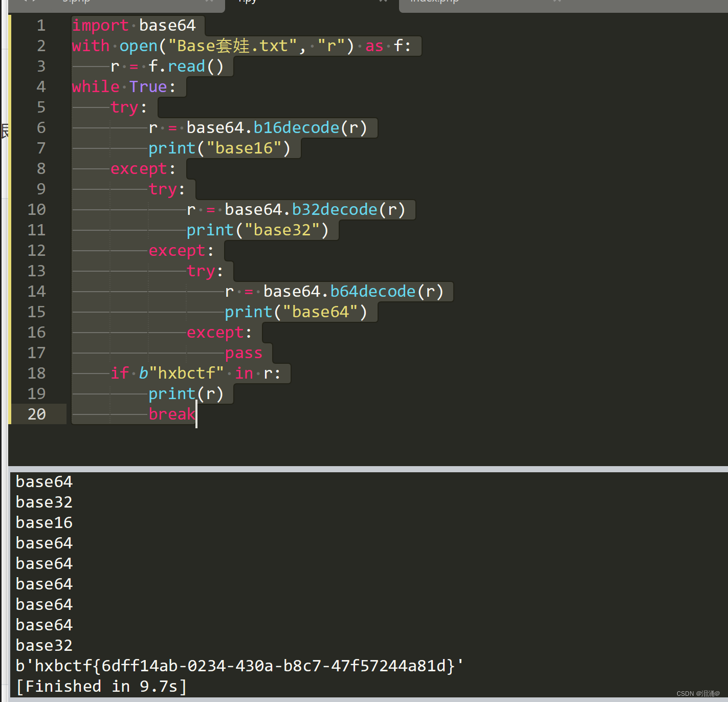
Task: Click the 'base32' output line just above the flag
Action: (45, 646)
